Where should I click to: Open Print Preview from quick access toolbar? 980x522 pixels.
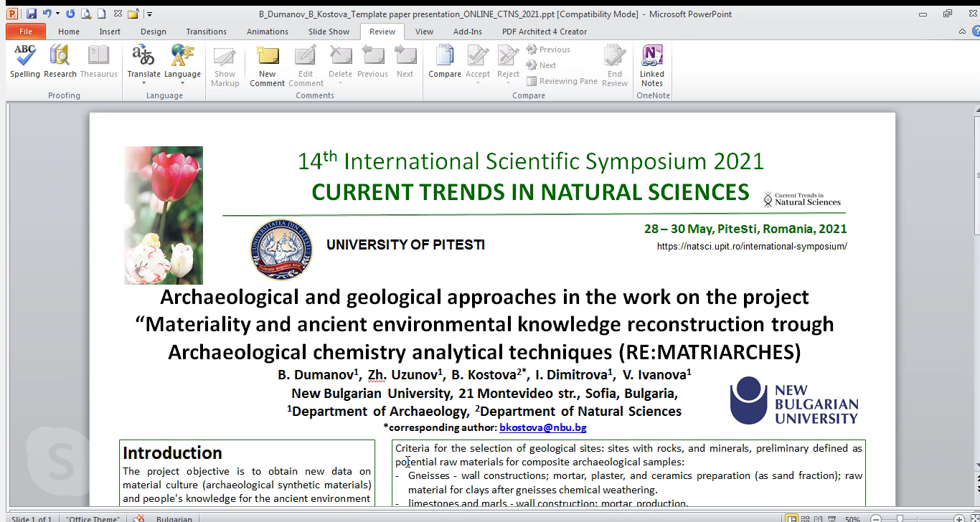pyautogui.click(x=86, y=14)
